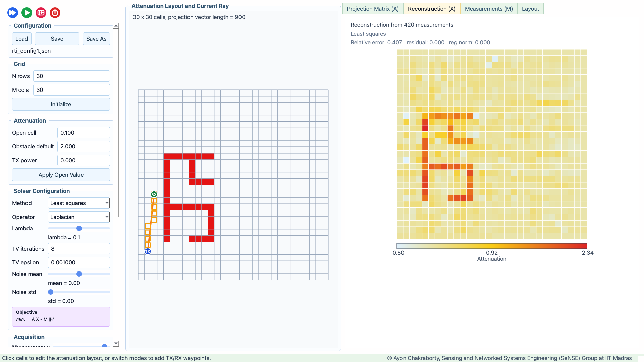Open the Operator dropdown
Screen dimensions: 644x362
pyautogui.click(x=79, y=217)
